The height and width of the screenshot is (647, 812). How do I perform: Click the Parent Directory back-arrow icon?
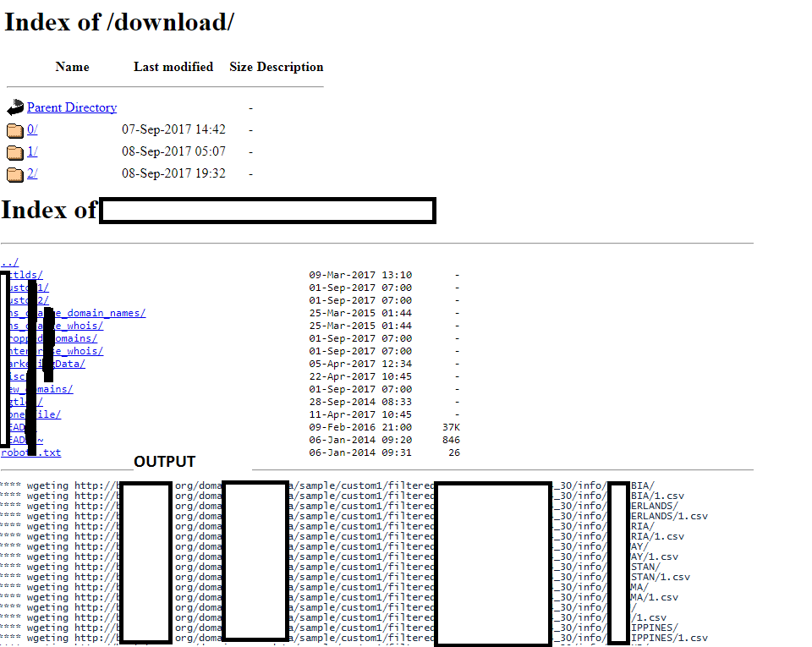15,107
